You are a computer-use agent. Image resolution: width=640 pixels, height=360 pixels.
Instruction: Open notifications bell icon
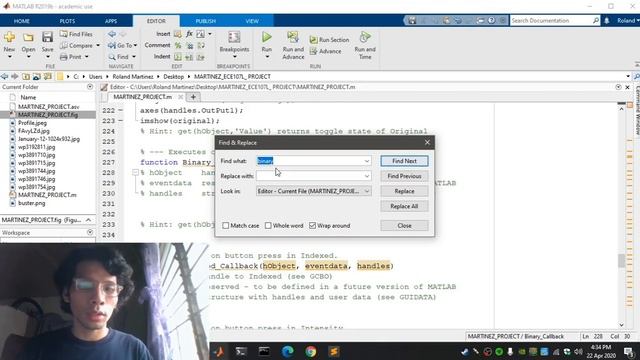(x=607, y=20)
